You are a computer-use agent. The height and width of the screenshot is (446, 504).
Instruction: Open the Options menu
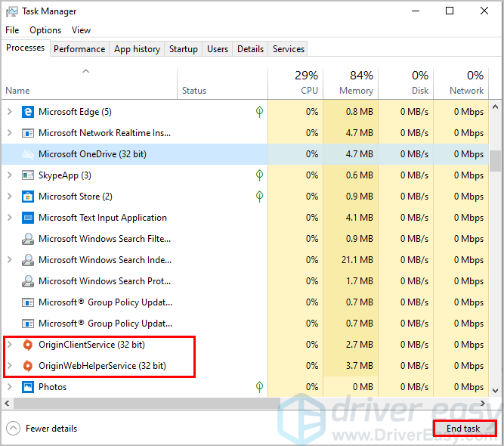(x=45, y=30)
